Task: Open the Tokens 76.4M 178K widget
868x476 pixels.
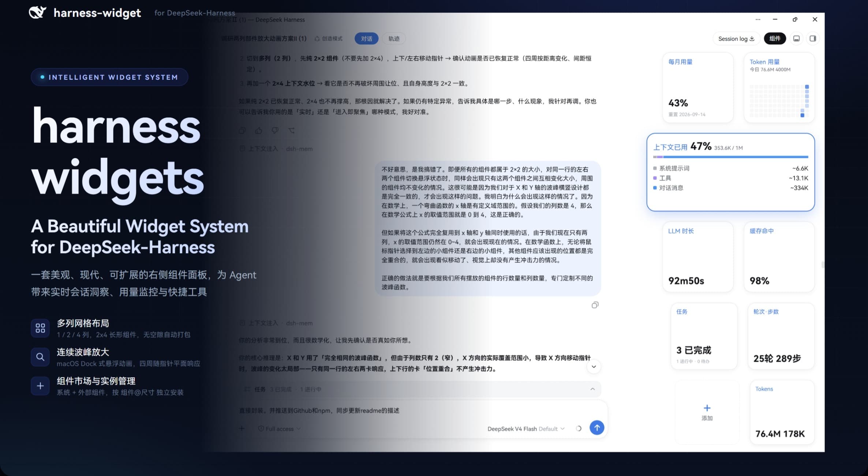Action: [782, 412]
